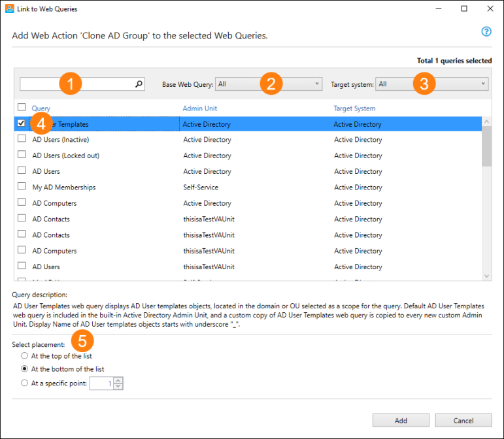The width and height of the screenshot is (504, 439).
Task: Expand the Target system dropdown
Action: (x=432, y=84)
